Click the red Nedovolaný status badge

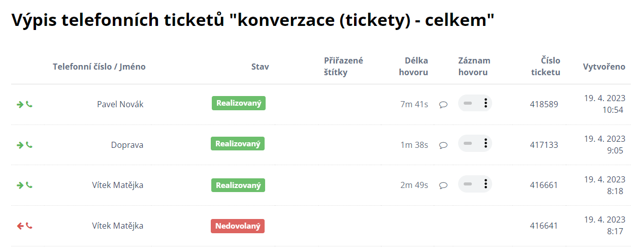pos(237,226)
